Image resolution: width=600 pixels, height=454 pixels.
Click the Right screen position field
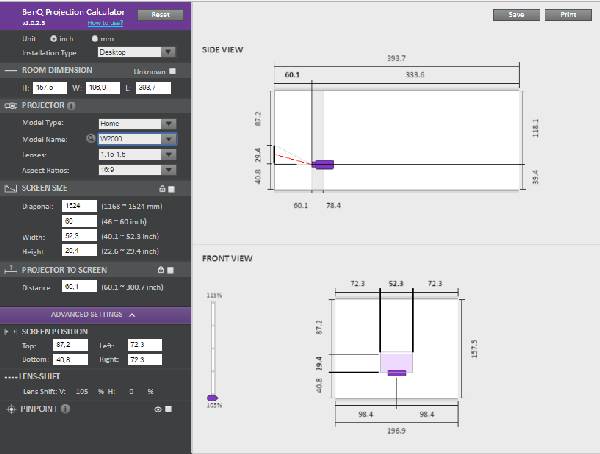[145, 359]
